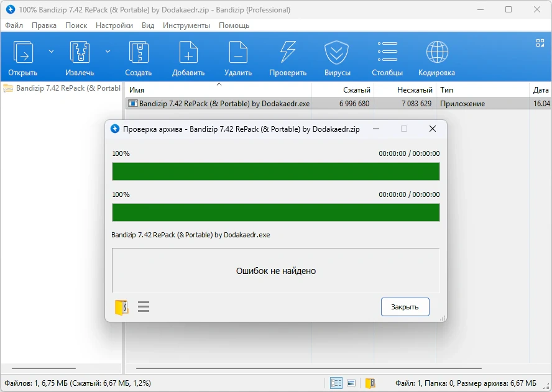Click the lower green progress bar
Viewport: 552px width, 392px height.
tap(275, 212)
